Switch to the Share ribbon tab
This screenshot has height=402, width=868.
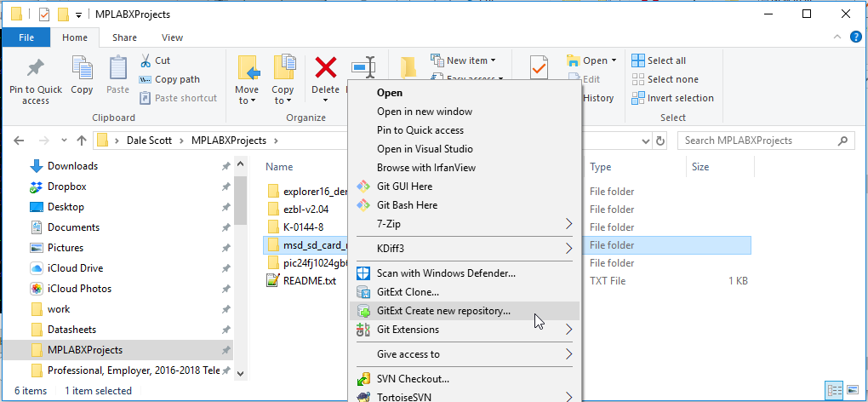pyautogui.click(x=124, y=37)
